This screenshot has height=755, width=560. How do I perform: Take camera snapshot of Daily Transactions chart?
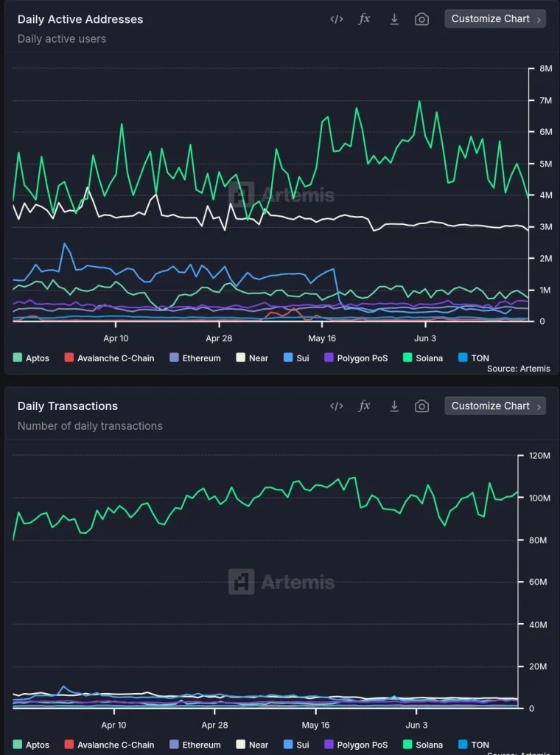(421, 406)
